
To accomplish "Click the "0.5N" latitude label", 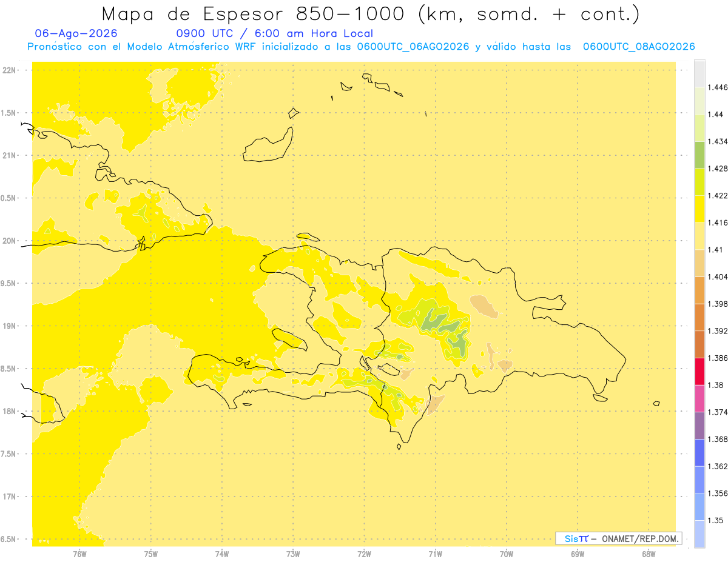I will (x=9, y=198).
